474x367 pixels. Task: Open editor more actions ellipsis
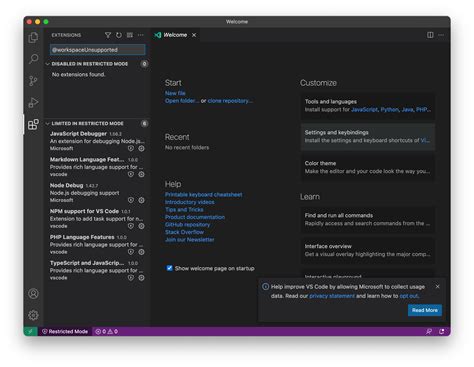pyautogui.click(x=441, y=35)
